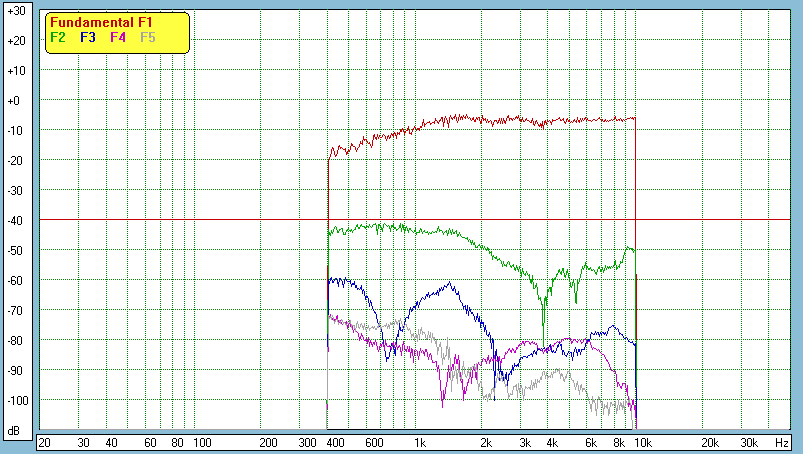This screenshot has height=454, width=803.
Task: Click the Hz unit label on frequency axis
Action: point(782,442)
